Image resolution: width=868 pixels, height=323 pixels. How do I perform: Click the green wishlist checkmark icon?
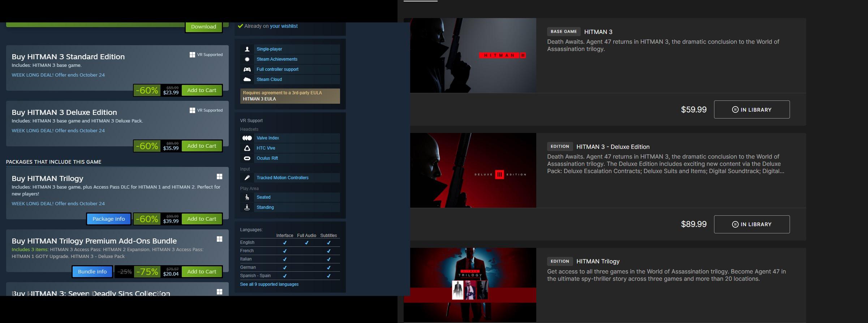tap(240, 26)
